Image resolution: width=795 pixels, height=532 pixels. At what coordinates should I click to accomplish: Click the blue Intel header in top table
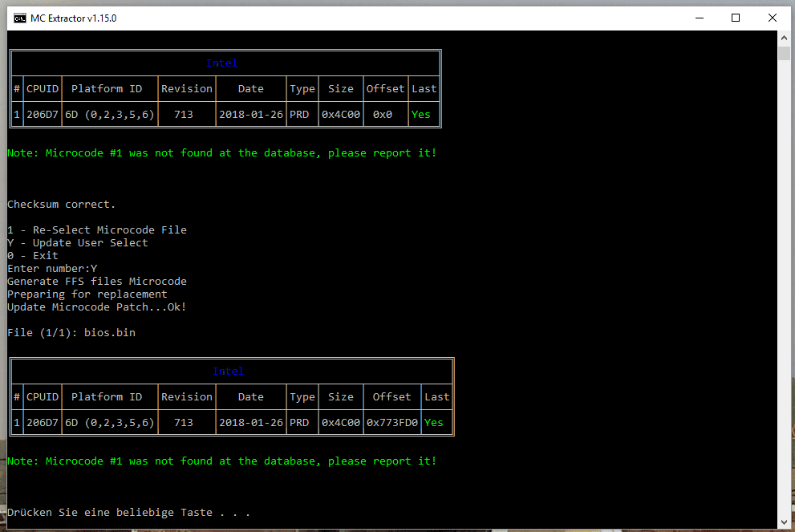[221, 63]
